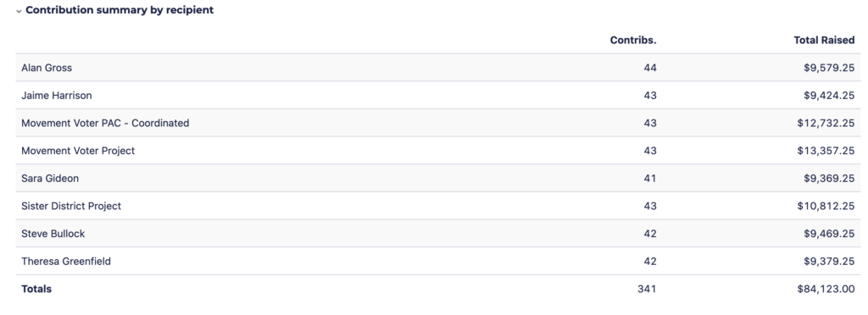Viewport: 868px width, 315px height.
Task: Select the Alan Gross row
Action: (438, 68)
